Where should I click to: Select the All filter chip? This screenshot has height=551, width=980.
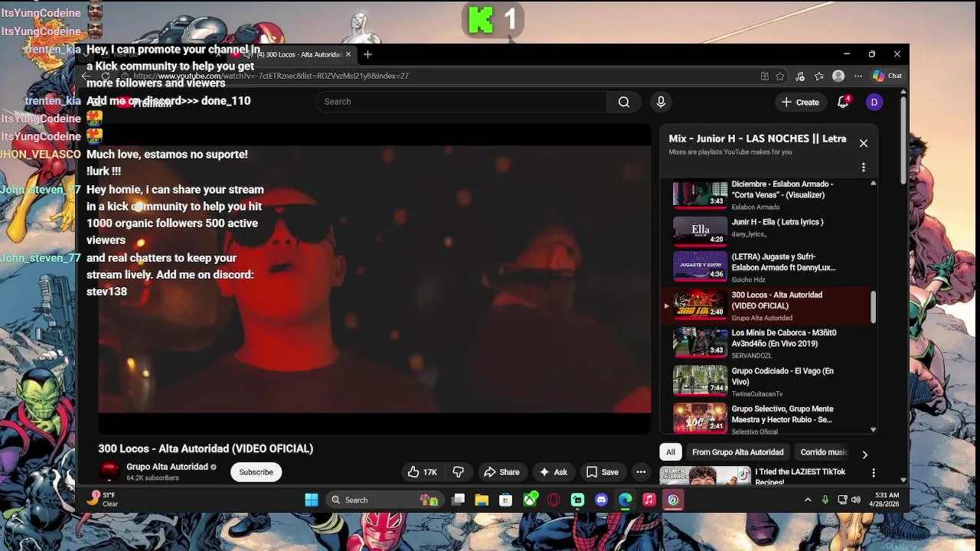click(671, 452)
